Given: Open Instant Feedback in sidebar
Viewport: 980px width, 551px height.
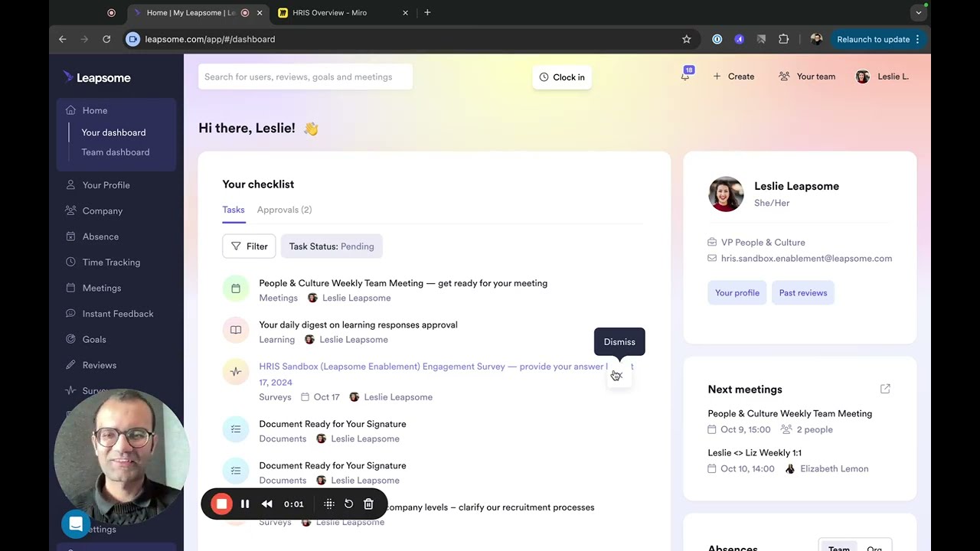Looking at the screenshot, I should (116, 314).
